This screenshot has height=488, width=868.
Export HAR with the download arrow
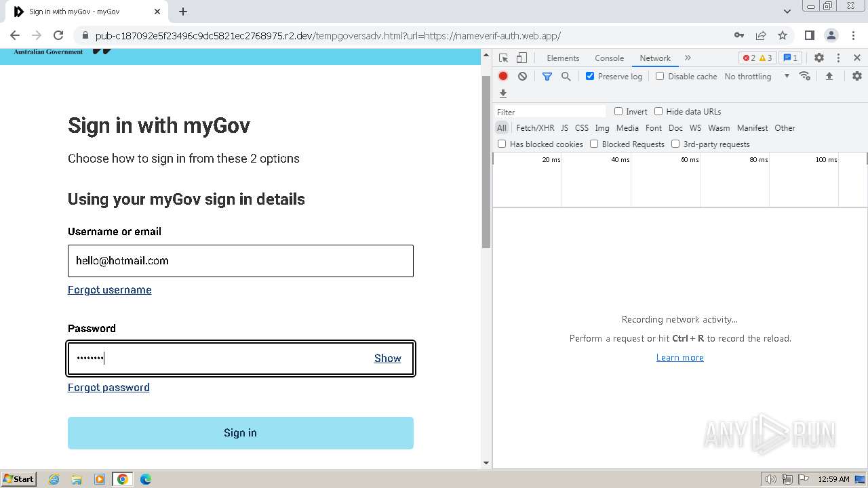point(503,94)
